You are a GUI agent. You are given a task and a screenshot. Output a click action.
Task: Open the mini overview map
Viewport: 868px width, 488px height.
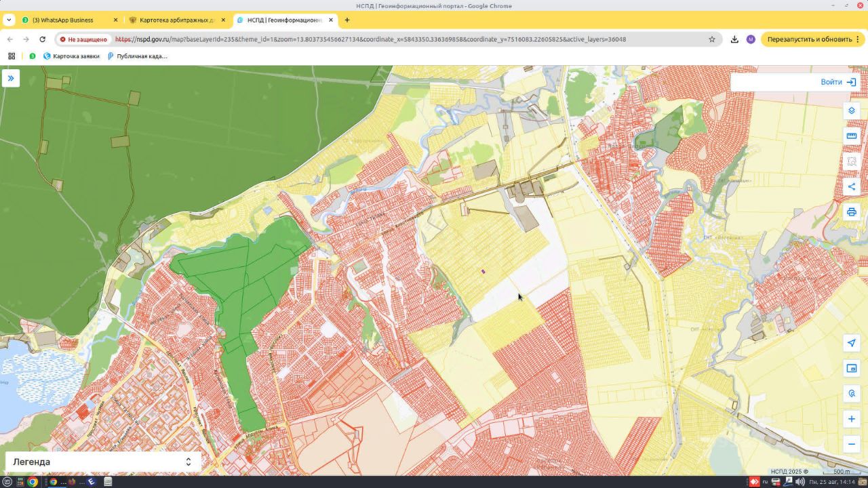pos(852,368)
